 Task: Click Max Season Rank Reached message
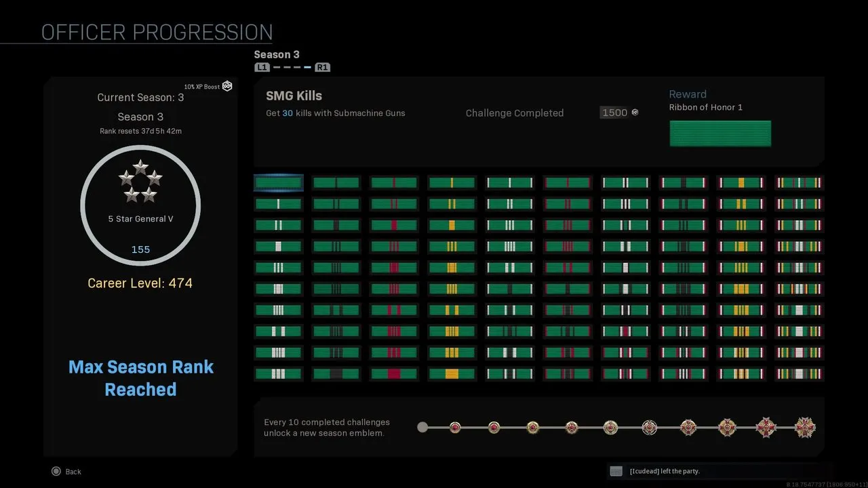coord(140,378)
